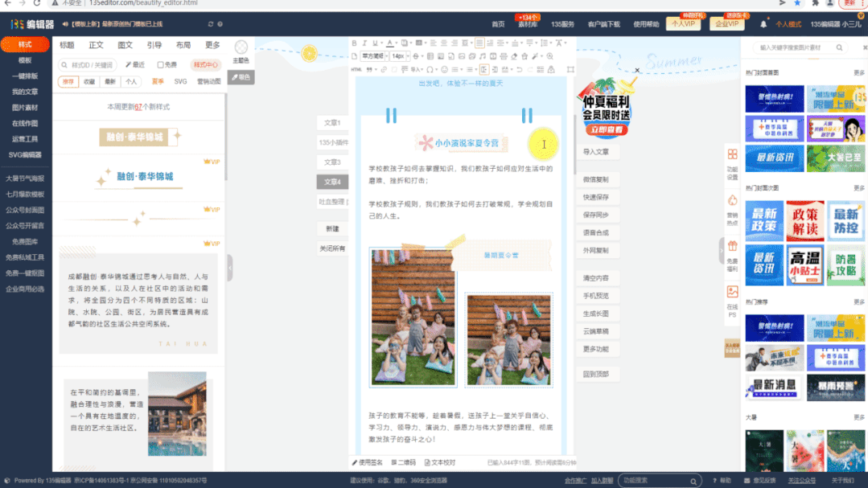Select the 收藏 filter option
Image resolution: width=868 pixels, height=488 pixels.
point(89,82)
